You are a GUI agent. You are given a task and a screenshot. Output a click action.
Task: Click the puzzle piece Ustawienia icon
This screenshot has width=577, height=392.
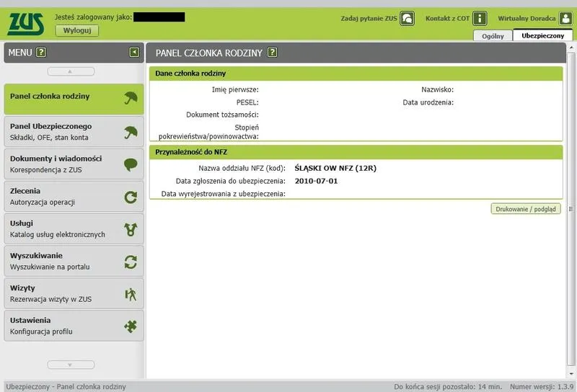point(131,326)
